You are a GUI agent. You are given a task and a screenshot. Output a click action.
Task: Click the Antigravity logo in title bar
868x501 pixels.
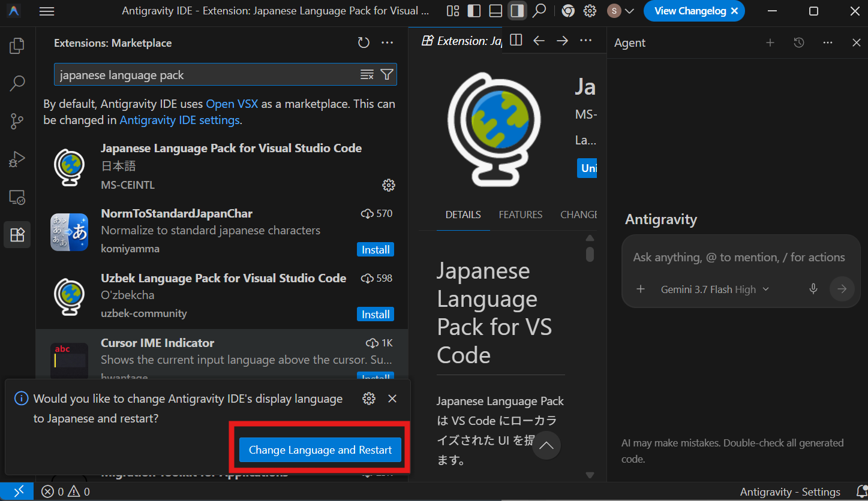tap(14, 11)
